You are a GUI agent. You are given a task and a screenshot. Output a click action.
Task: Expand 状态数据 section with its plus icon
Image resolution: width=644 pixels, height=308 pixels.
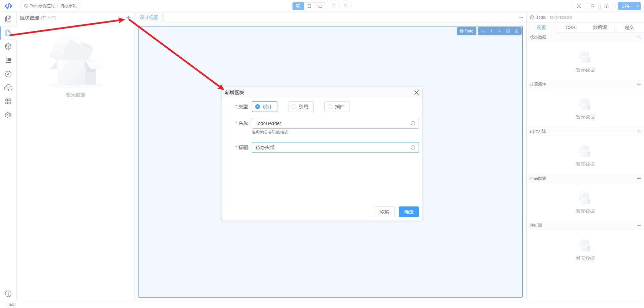(x=639, y=37)
